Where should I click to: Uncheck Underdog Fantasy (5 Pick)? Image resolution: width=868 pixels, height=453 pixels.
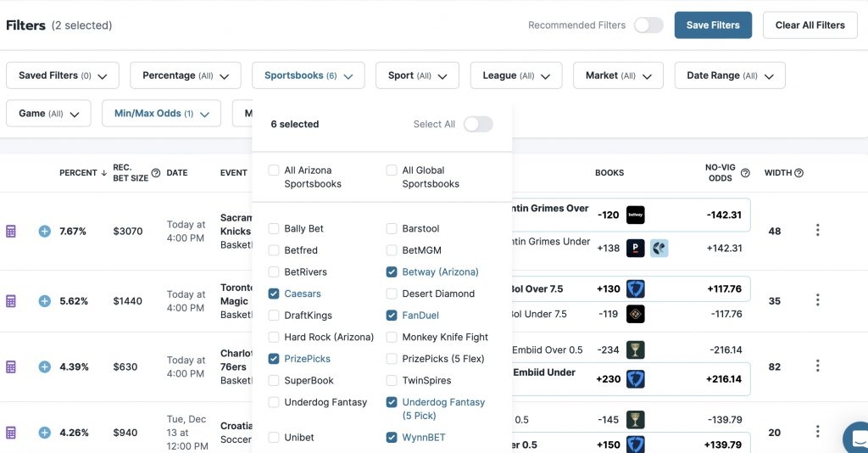pos(392,402)
